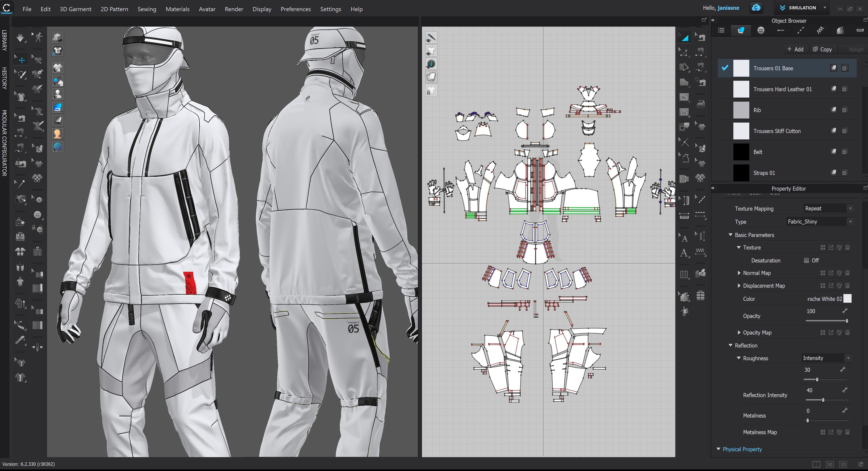Screen dimensions: 868x471
Task: Click the avatar skin display icon
Action: pos(58,133)
